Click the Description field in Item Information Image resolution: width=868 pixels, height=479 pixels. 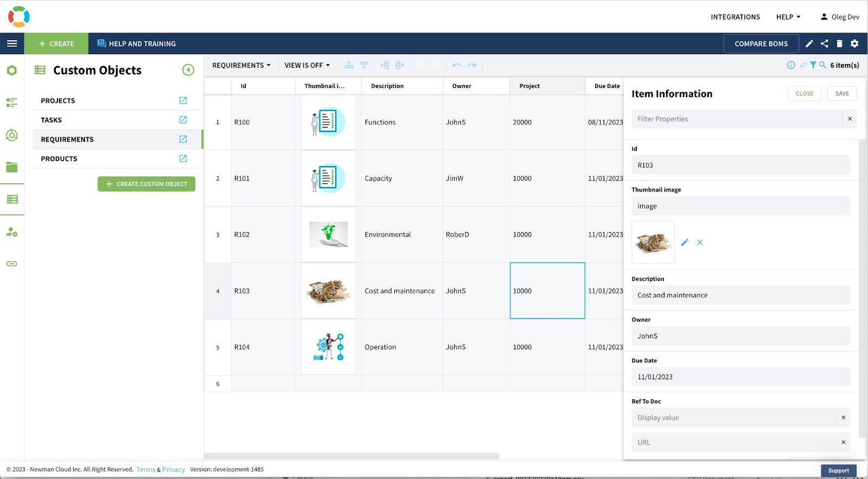(741, 295)
